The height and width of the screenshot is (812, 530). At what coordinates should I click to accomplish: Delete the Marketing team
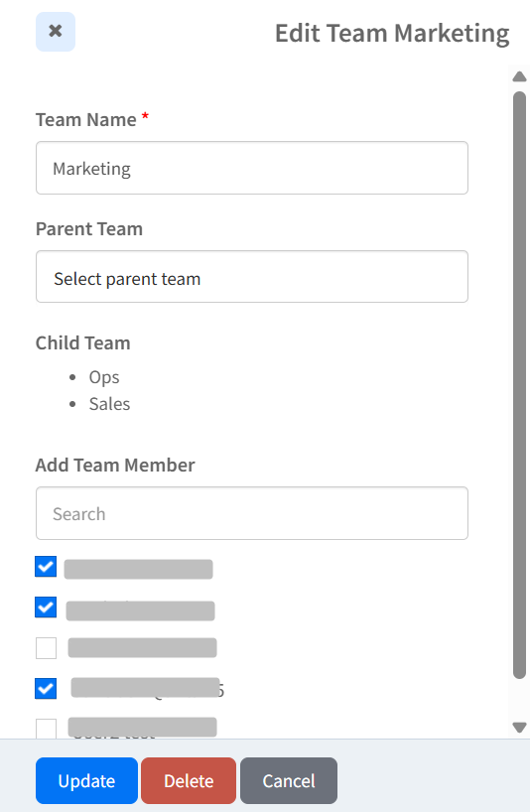[189, 780]
